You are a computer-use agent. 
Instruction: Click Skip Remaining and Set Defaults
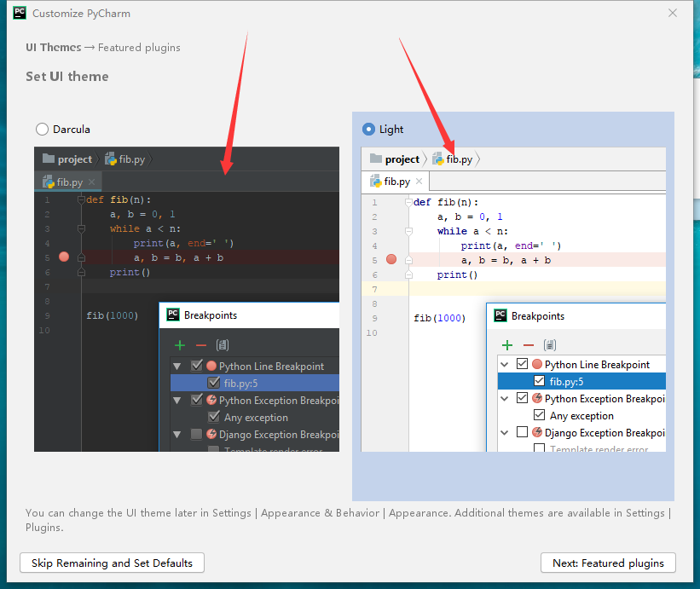(x=112, y=563)
